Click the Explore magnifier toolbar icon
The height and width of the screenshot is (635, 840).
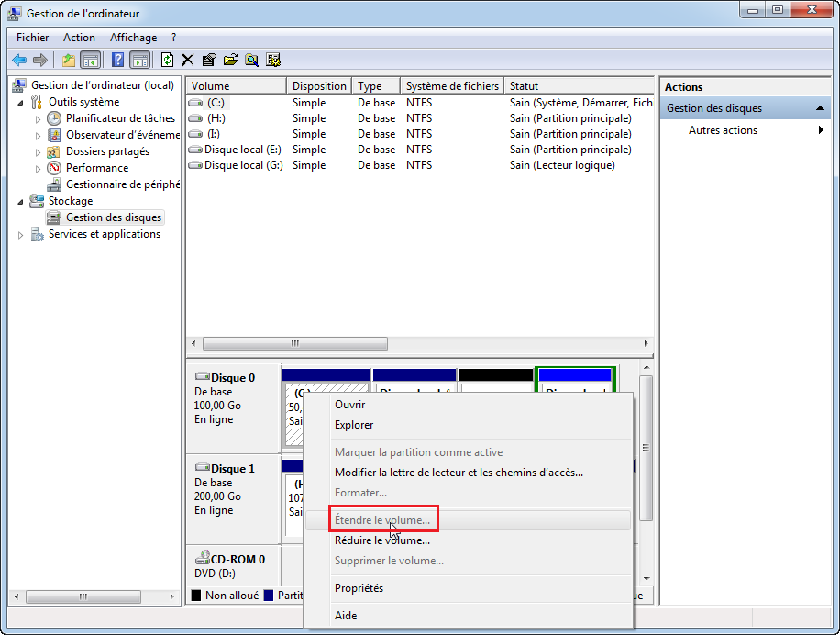(x=252, y=60)
